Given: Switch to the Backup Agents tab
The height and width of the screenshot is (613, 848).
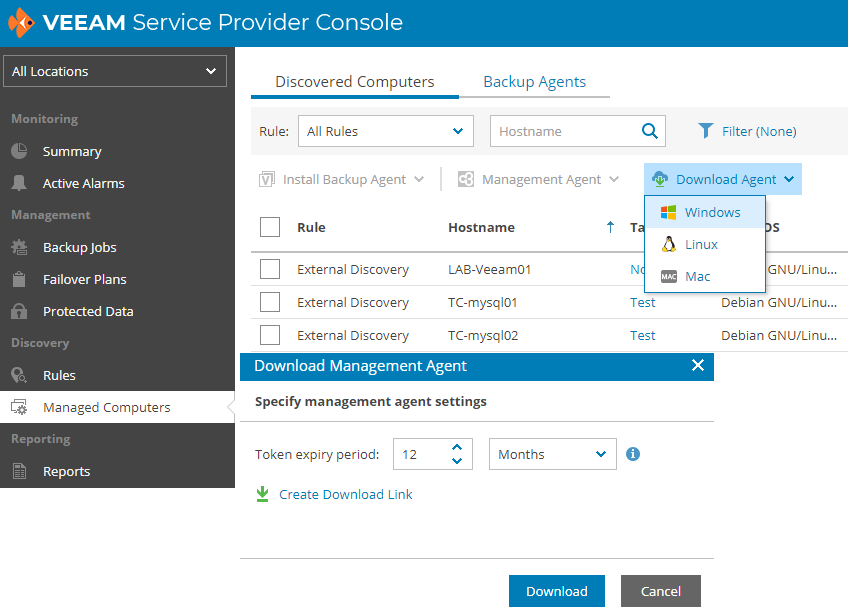Looking at the screenshot, I should point(534,82).
